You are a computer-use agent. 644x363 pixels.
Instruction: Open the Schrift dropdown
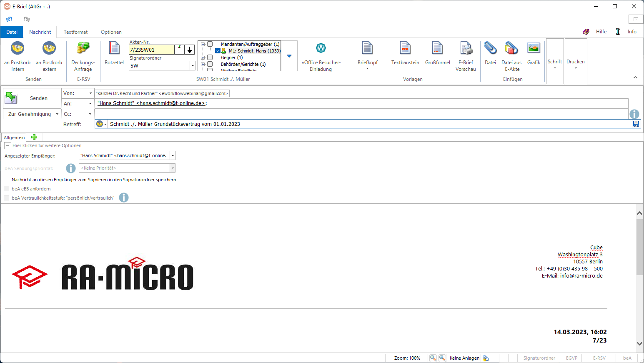(555, 61)
